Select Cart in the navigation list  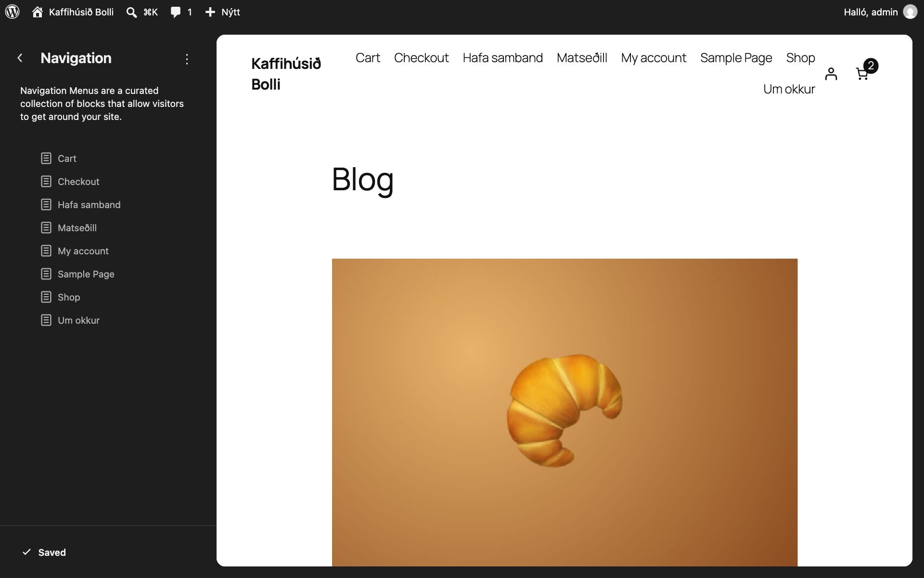click(x=67, y=158)
